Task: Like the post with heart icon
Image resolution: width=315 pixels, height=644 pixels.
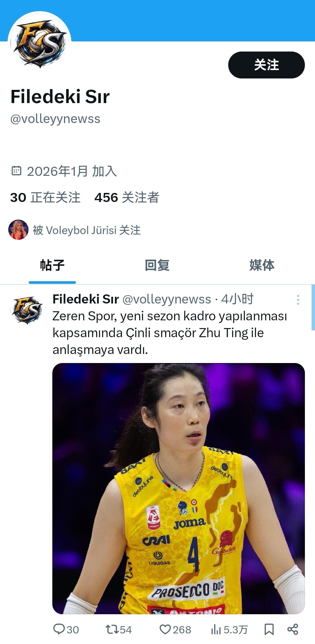Action: 165,629
